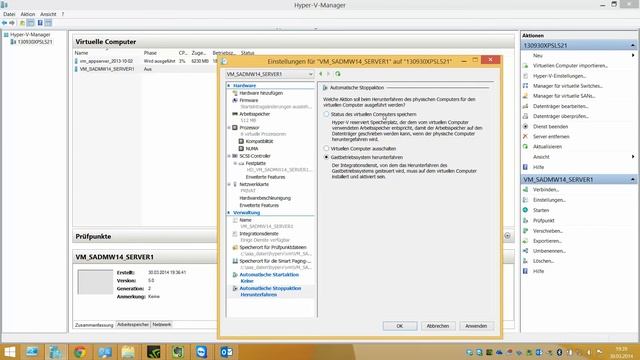Click Exportieren icon in VM actions
Image resolution: width=640 pixels, height=360 pixels.
click(525, 241)
